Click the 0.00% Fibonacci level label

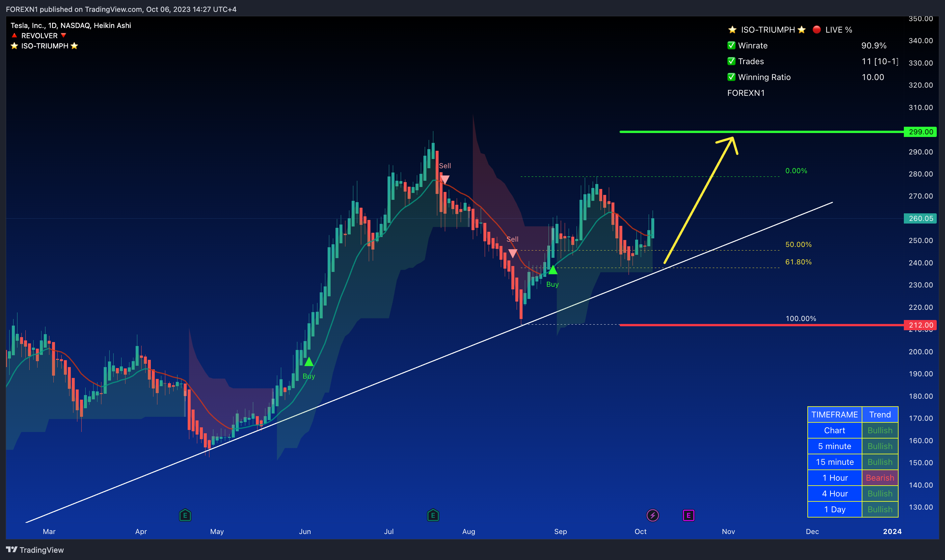tap(796, 171)
